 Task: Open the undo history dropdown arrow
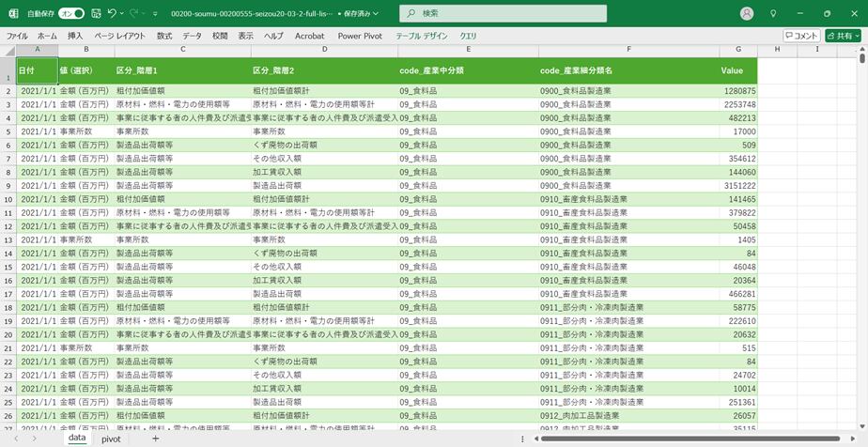coord(122,14)
